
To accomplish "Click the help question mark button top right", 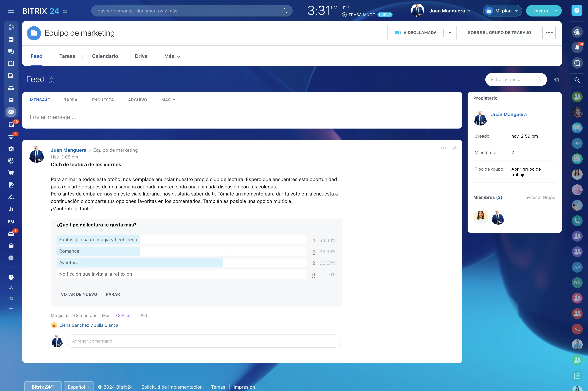I will (577, 10).
